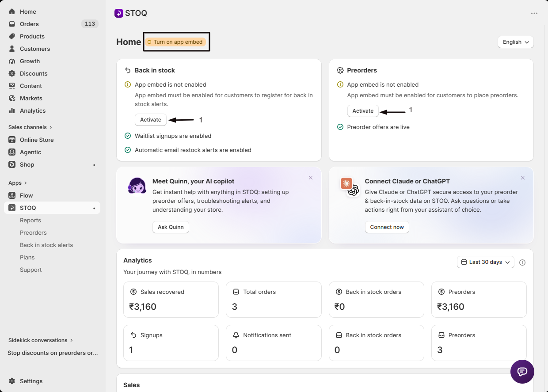Viewport: 548px width, 392px height.
Task: Click Waitlist signups are enabled text
Action: 173,136
